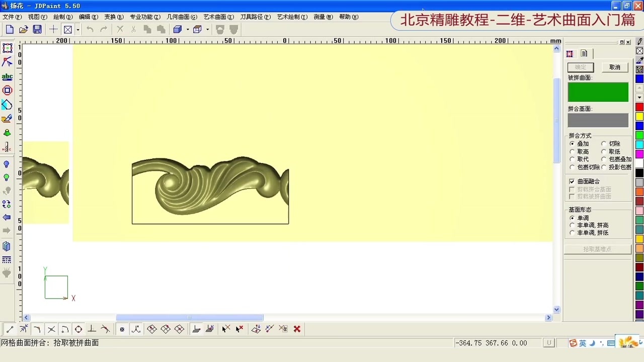
Task: Expand the color palette down arrow
Action: point(639,98)
